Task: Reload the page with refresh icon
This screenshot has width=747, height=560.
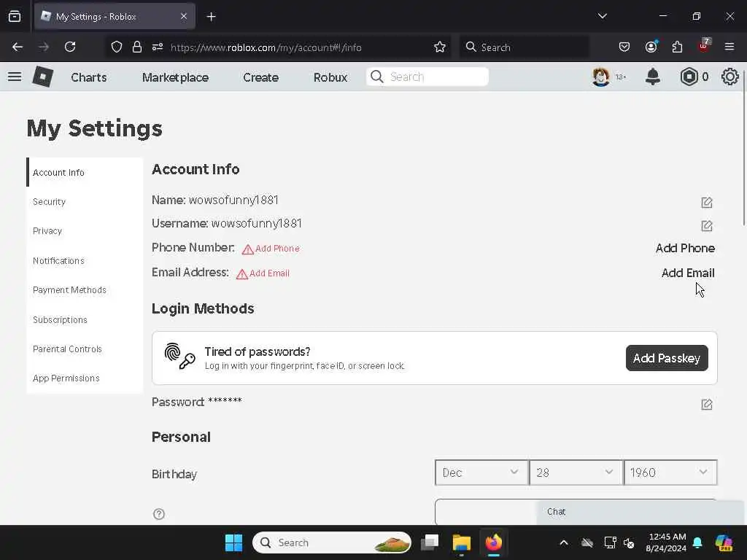Action: tap(70, 47)
